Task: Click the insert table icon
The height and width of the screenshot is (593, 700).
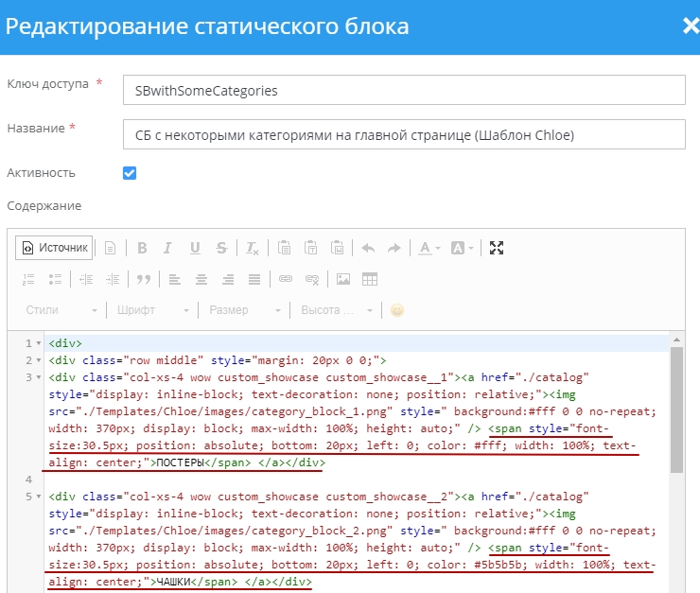Action: click(370, 279)
